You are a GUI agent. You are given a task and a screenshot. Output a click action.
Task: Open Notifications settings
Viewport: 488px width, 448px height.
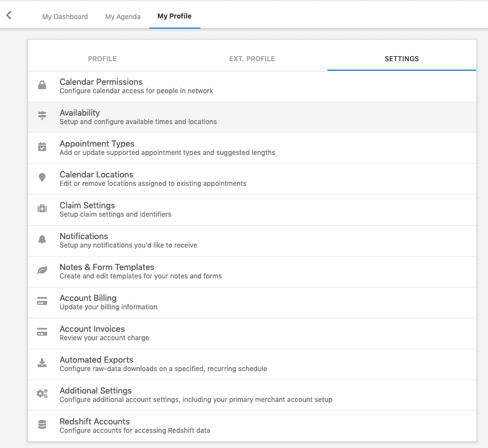coord(252,241)
